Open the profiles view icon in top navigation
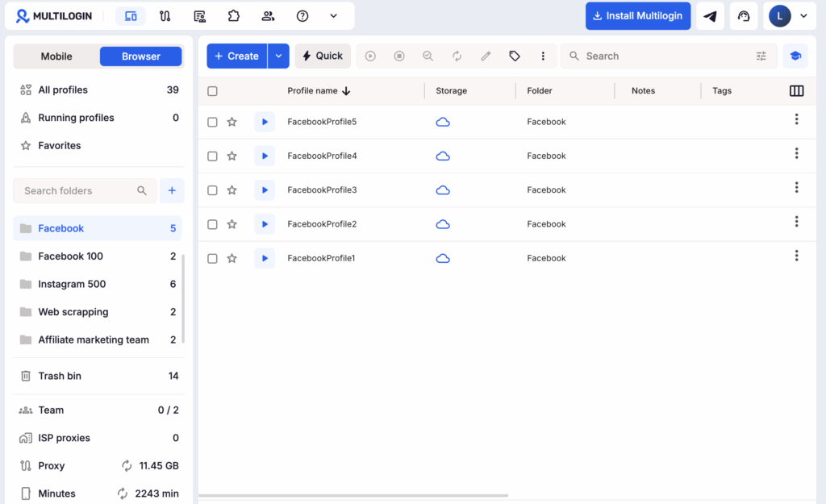Image resolution: width=826 pixels, height=504 pixels. (x=131, y=16)
